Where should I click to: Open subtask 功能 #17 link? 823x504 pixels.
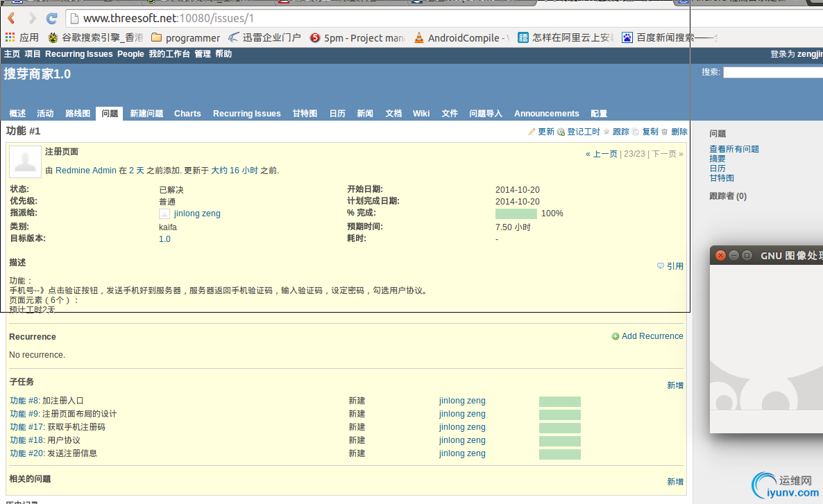coord(27,427)
